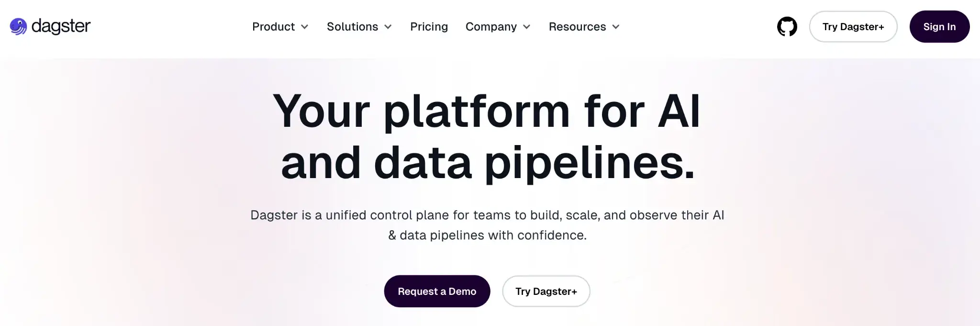Click the dagster wordmark text
Viewport: 980px width, 326px height.
tap(61, 26)
